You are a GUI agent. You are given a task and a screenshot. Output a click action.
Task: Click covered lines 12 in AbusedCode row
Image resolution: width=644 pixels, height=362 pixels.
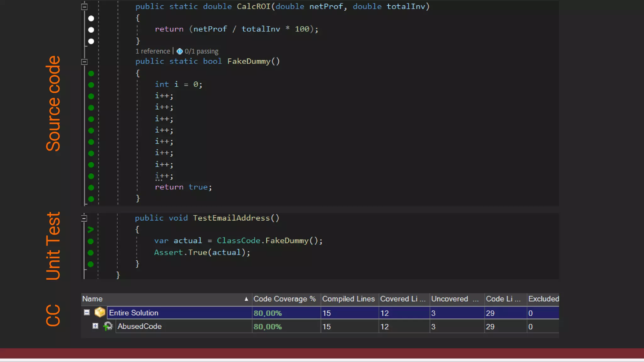pos(384,327)
